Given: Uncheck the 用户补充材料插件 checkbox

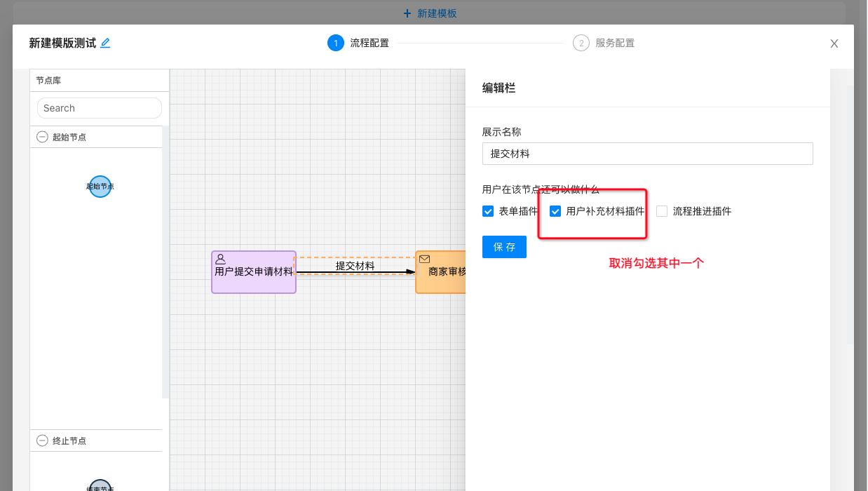Looking at the screenshot, I should (556, 210).
